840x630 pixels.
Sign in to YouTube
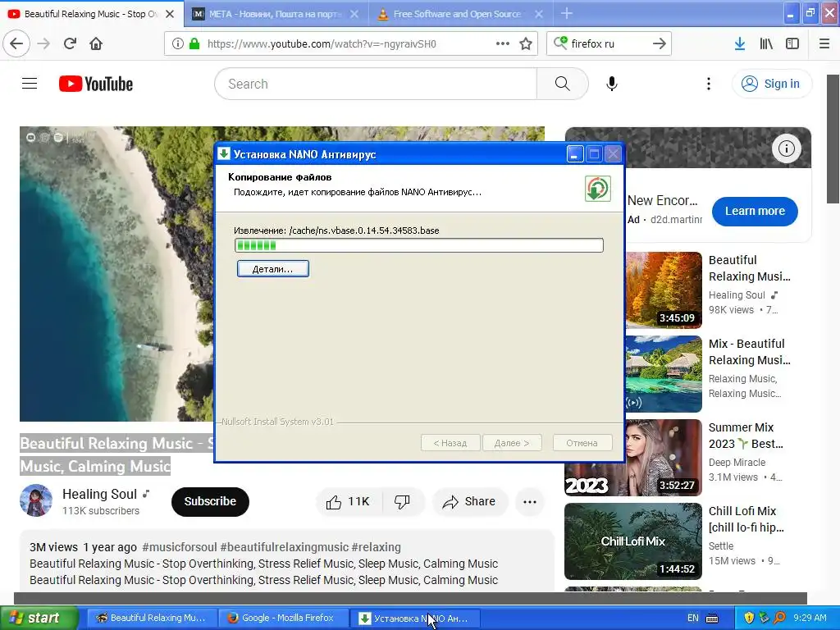click(771, 84)
